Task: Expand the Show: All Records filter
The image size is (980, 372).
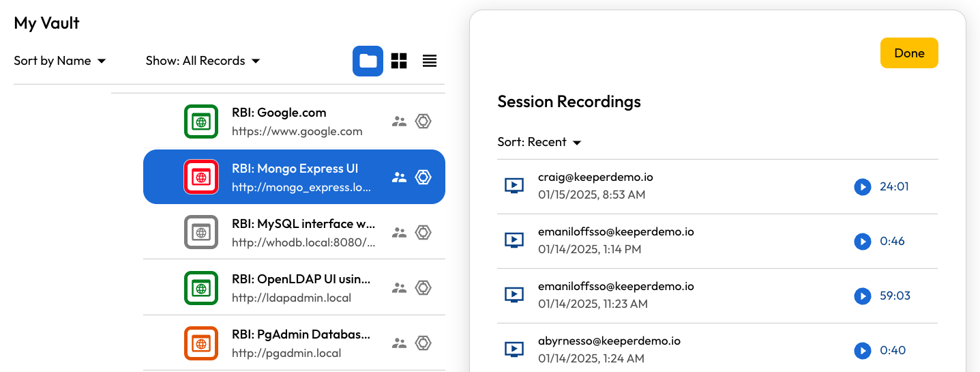Action: (203, 61)
